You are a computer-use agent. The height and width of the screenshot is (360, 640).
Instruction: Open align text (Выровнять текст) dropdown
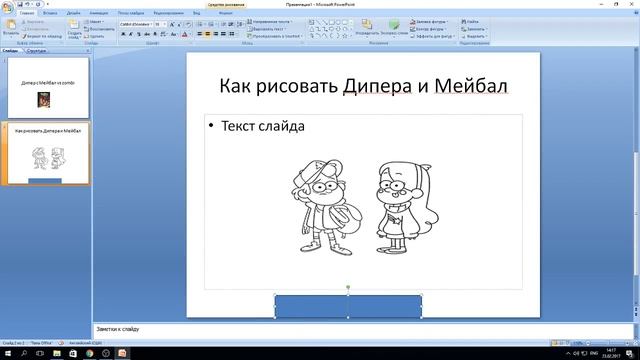pyautogui.click(x=267, y=29)
